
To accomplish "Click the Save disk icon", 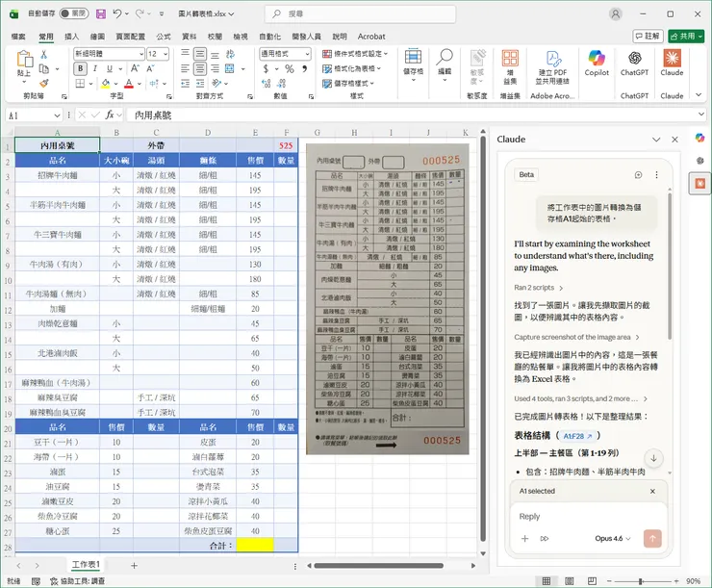I will 101,13.
